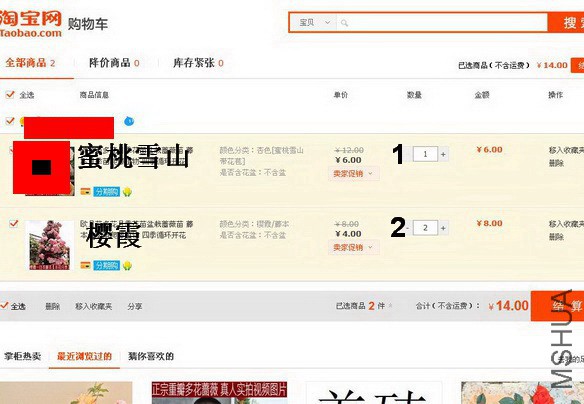Click the orange 结算 checkout button

pos(557,306)
